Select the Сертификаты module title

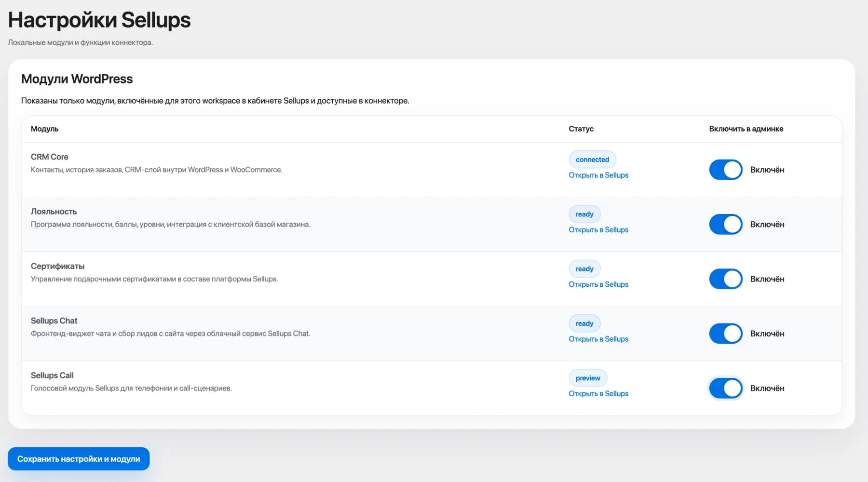pyautogui.click(x=57, y=266)
